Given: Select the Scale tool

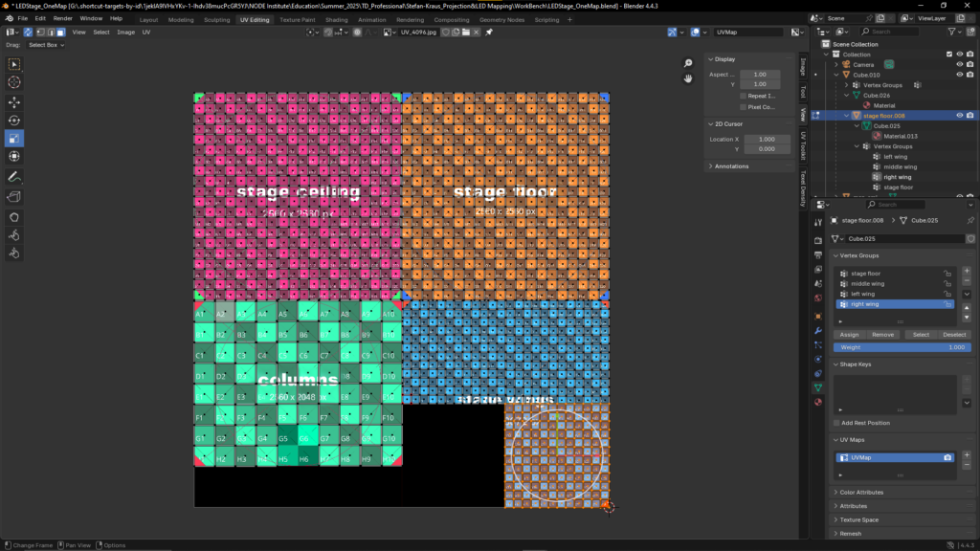Looking at the screenshot, I should tap(13, 138).
